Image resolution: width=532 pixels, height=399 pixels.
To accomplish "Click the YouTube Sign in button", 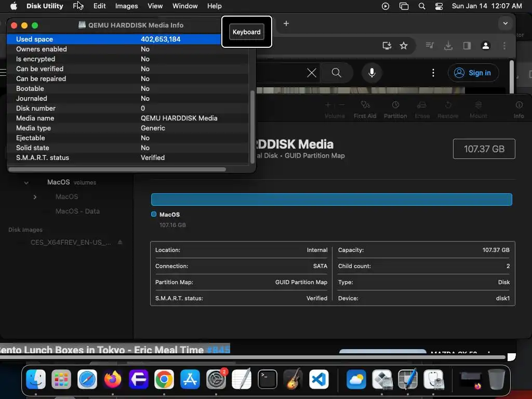I will click(473, 73).
